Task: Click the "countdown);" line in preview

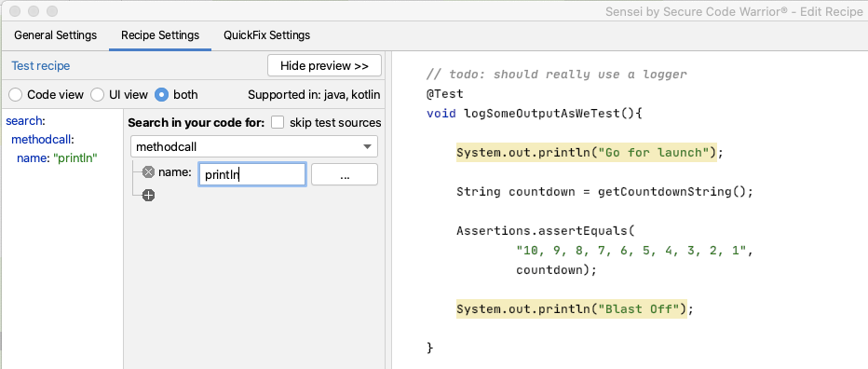Action: (x=556, y=270)
